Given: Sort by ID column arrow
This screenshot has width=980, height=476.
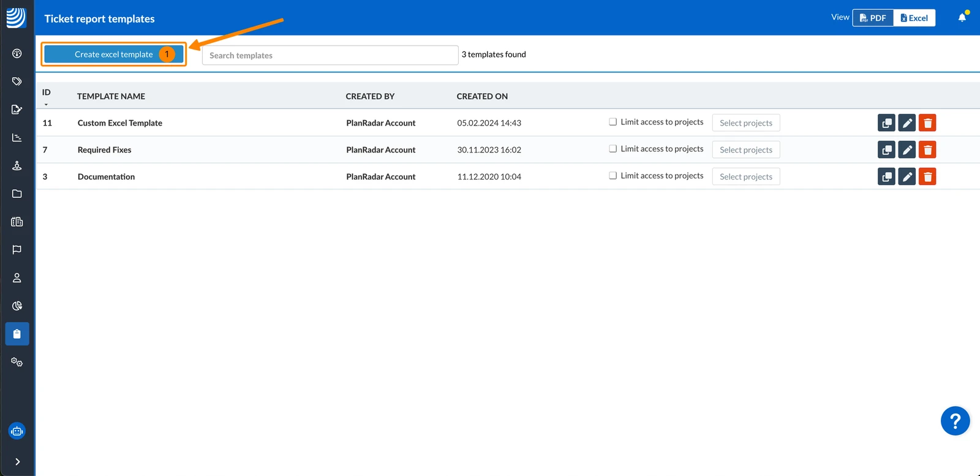Looking at the screenshot, I should click(46, 104).
